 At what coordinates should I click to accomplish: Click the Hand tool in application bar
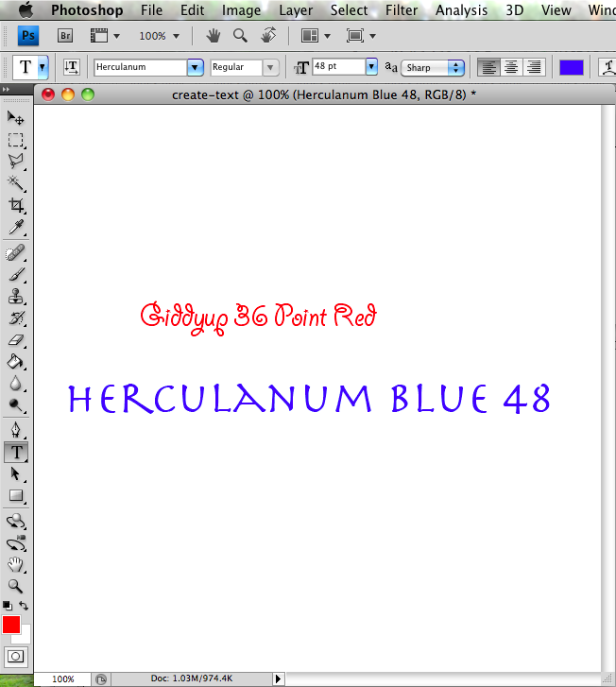pyautogui.click(x=214, y=36)
